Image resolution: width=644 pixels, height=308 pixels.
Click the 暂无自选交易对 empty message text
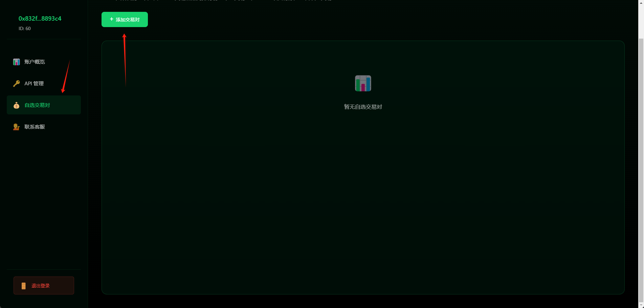click(363, 107)
